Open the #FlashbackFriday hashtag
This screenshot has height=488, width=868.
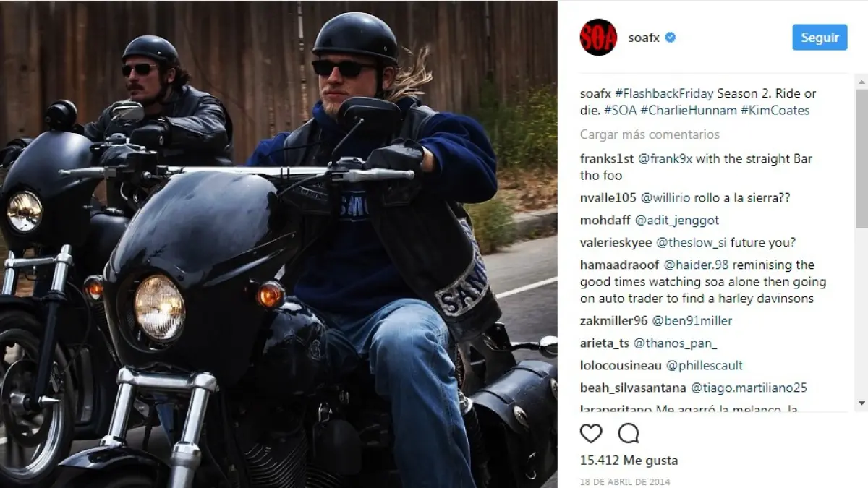pyautogui.click(x=664, y=94)
